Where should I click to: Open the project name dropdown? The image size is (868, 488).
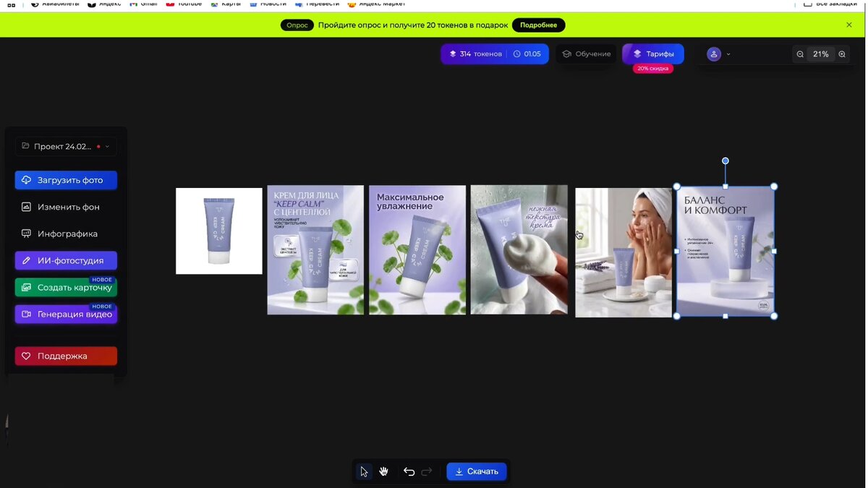coord(66,146)
